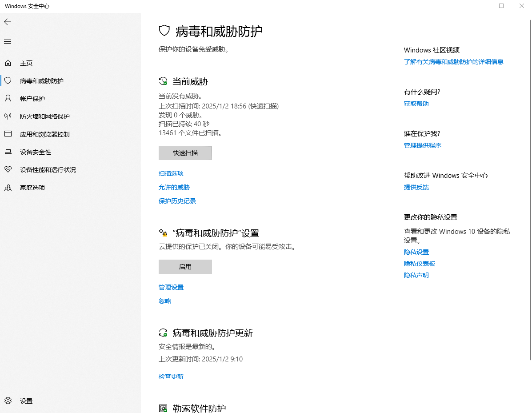Click 检查更新 link
The image size is (532, 413).
tap(171, 377)
